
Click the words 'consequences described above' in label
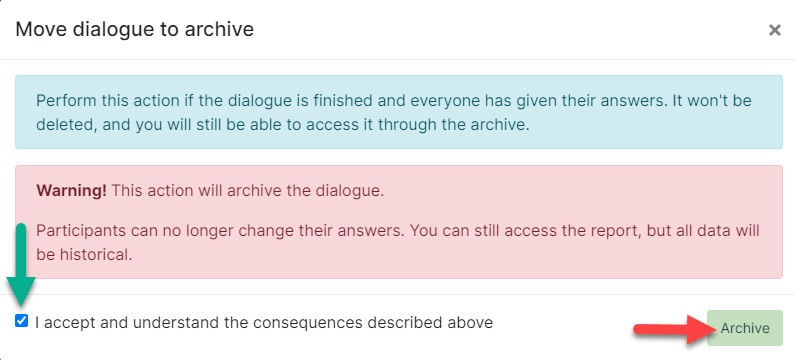(x=373, y=322)
